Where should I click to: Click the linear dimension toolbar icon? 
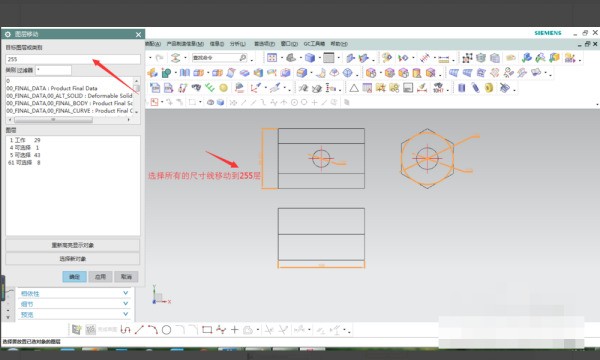tap(443, 59)
